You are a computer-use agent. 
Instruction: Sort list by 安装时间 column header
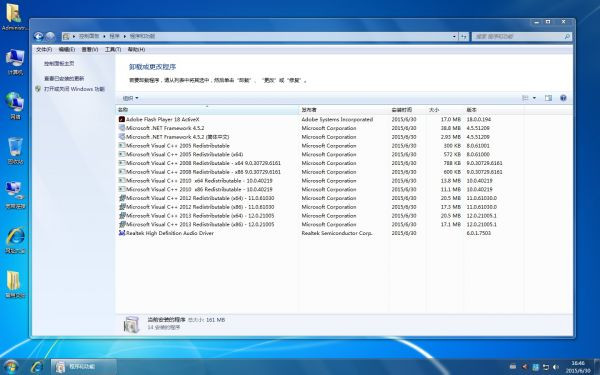tap(408, 110)
